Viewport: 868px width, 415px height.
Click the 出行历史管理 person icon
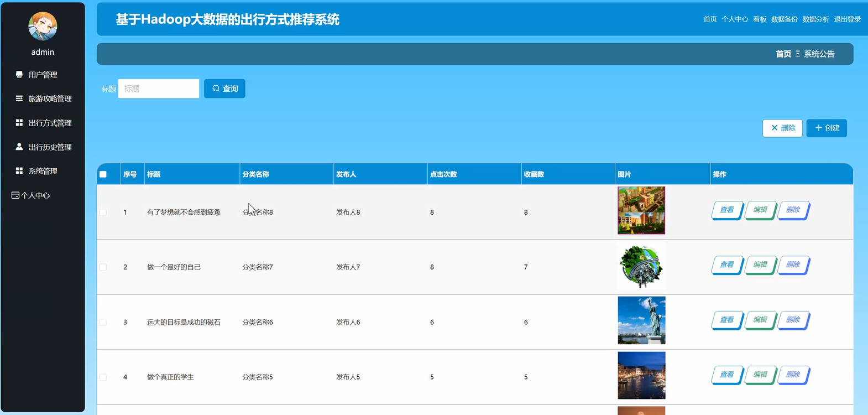pos(19,147)
